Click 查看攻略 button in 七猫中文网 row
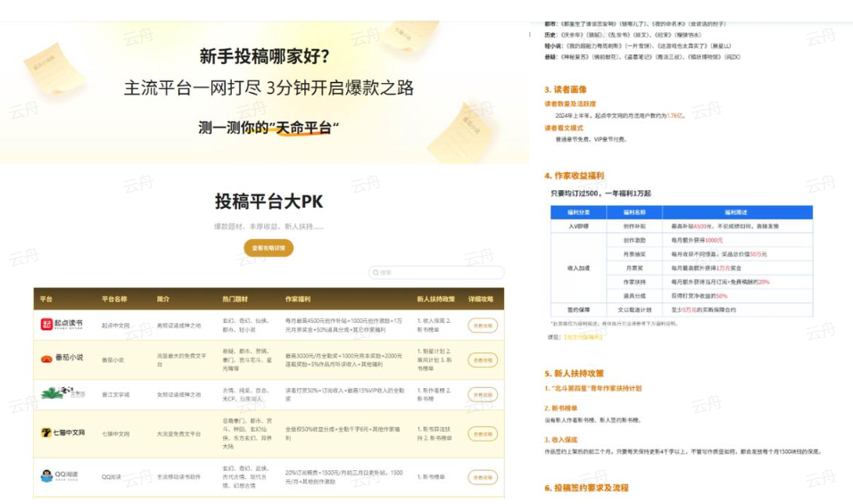The height and width of the screenshot is (504, 853). (x=483, y=434)
